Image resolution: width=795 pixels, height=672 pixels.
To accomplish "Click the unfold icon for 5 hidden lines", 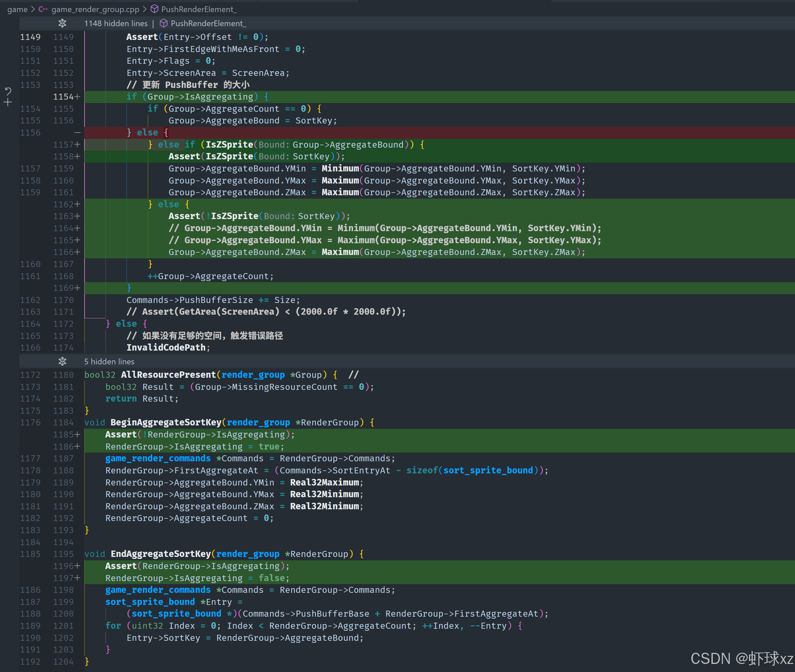I will click(62, 361).
